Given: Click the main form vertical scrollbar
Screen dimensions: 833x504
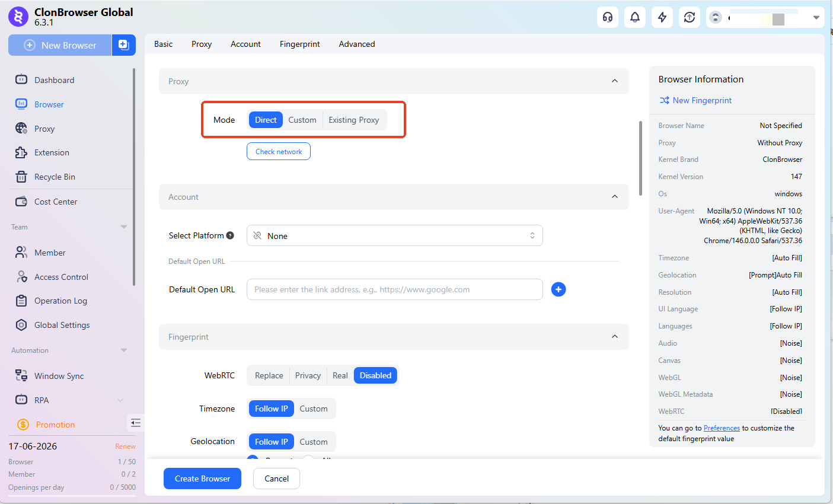Looking at the screenshot, I should tap(640, 158).
